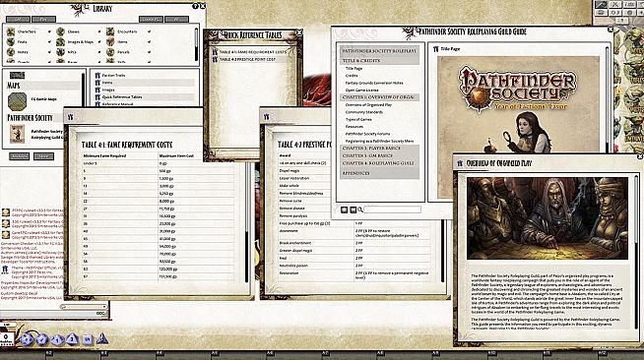Toggle the Parcels checkmark in Library

(x=149, y=52)
